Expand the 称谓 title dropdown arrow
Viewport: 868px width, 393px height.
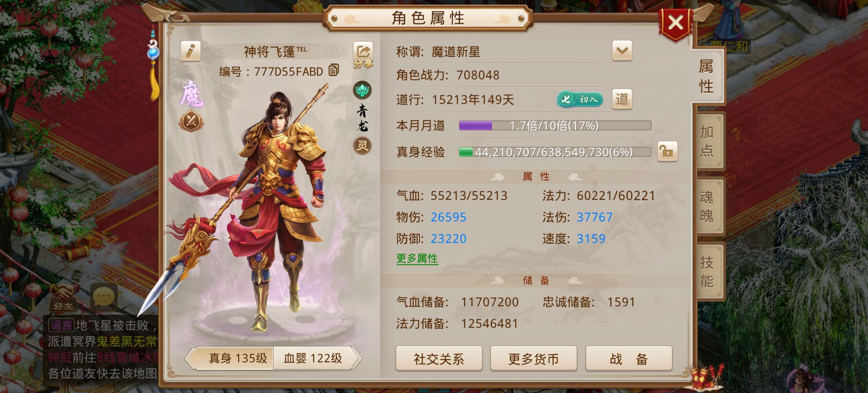point(622,51)
